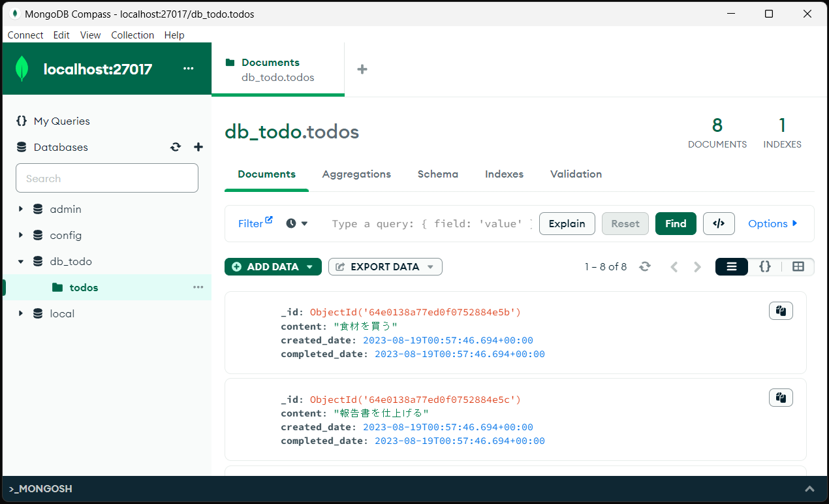The width and height of the screenshot is (829, 504).
Task: Click the db_todo database icon
Action: 38,261
